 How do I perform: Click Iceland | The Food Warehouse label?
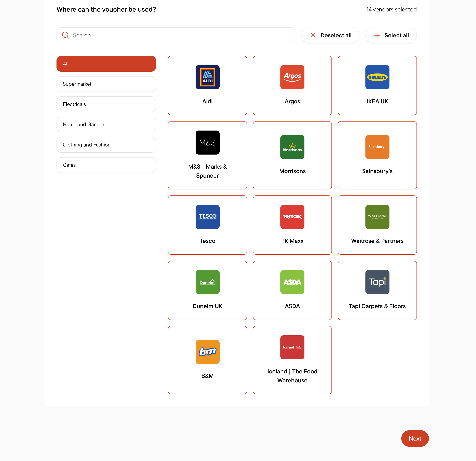(x=292, y=376)
